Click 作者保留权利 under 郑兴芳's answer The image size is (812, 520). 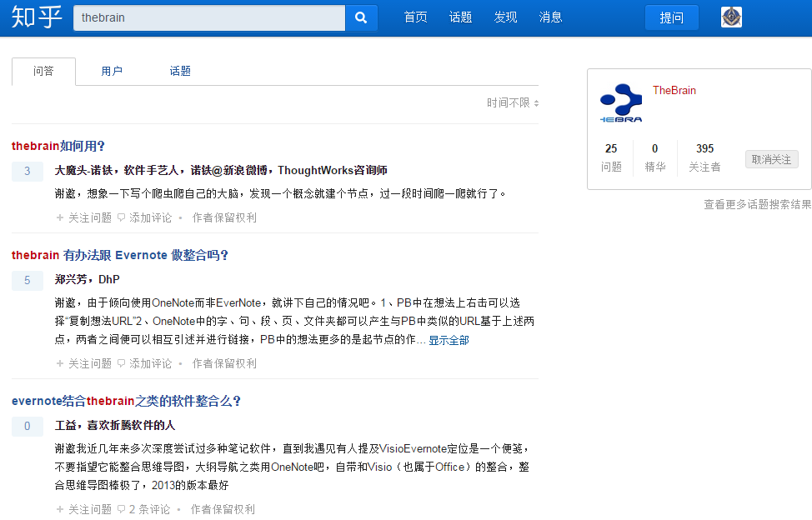point(224,363)
